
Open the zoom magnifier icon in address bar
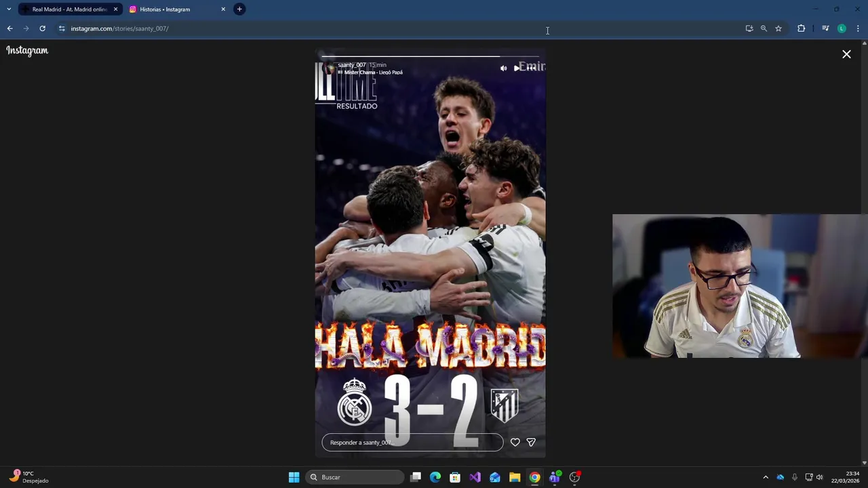click(x=764, y=28)
